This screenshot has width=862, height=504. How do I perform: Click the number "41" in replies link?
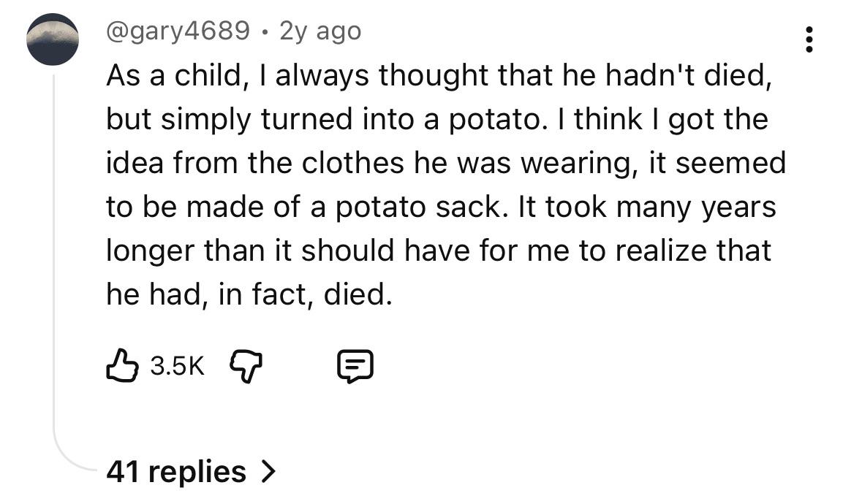pos(123,471)
